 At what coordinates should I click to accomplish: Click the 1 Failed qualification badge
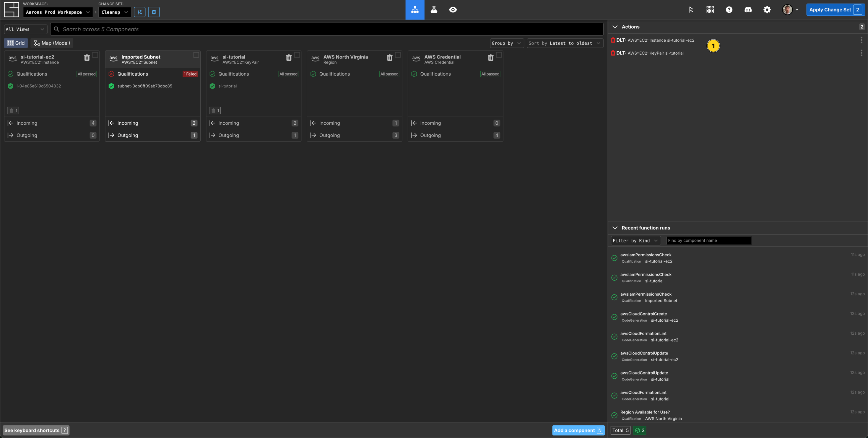pyautogui.click(x=190, y=74)
